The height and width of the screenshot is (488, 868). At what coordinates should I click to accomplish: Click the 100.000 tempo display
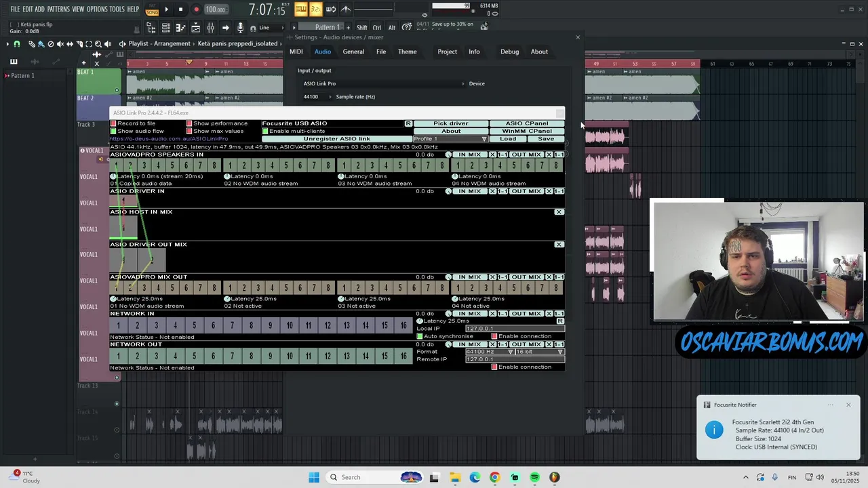tap(216, 9)
